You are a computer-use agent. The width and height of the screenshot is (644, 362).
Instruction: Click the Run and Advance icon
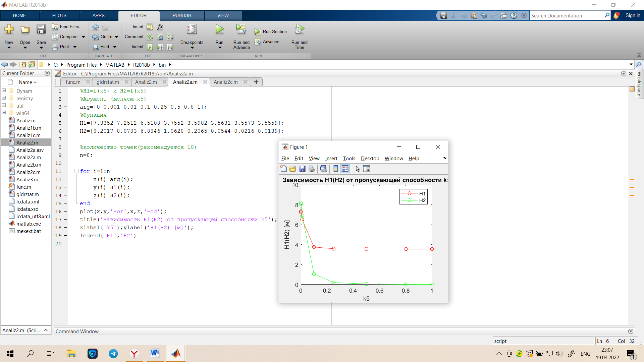pyautogui.click(x=241, y=29)
